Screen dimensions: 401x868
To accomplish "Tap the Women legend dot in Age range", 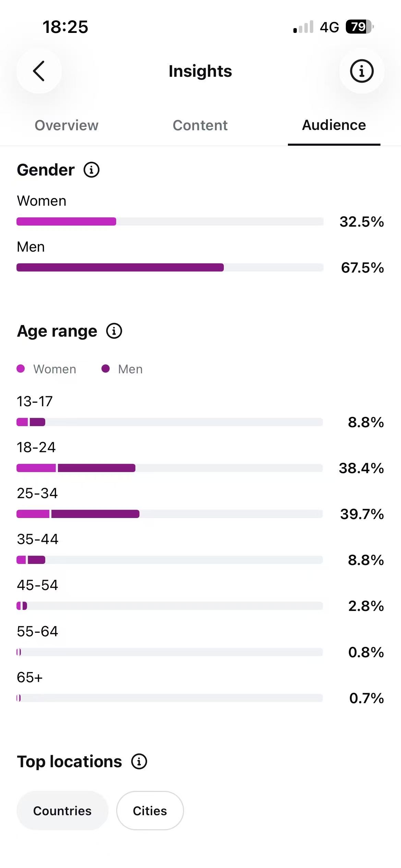I will [21, 369].
